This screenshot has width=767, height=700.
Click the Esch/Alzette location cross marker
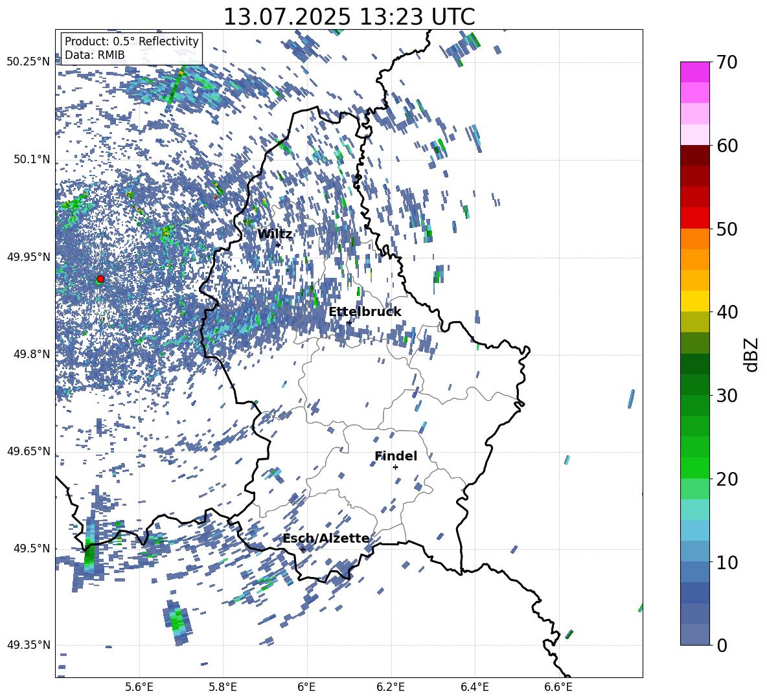click(x=303, y=549)
